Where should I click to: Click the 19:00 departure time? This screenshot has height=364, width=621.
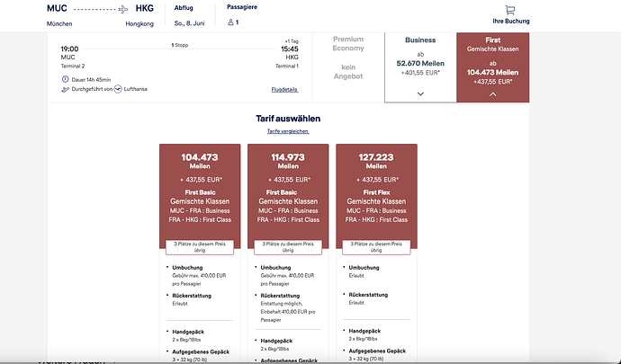pos(69,49)
